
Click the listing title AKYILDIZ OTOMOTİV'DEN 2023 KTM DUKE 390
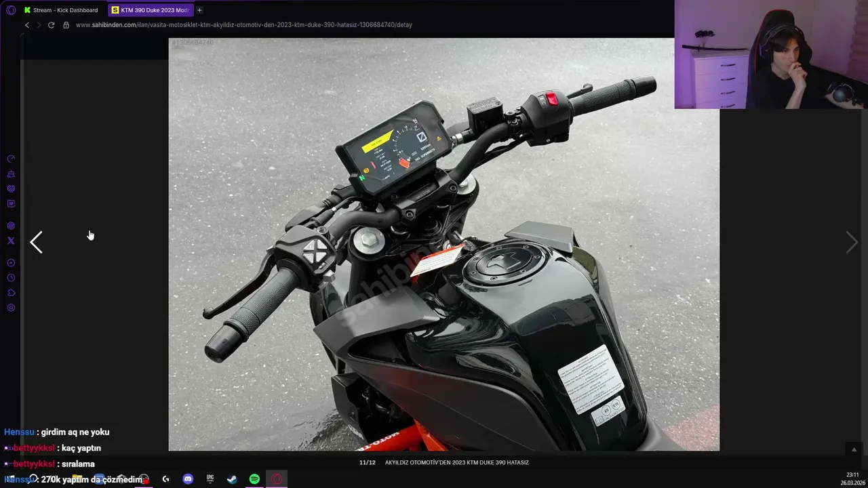point(457,462)
